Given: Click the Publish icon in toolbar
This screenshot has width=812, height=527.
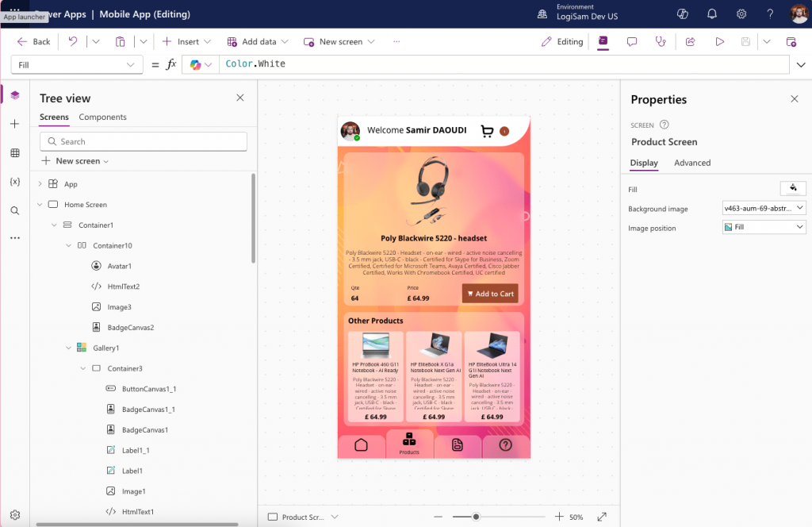Looking at the screenshot, I should (x=791, y=41).
